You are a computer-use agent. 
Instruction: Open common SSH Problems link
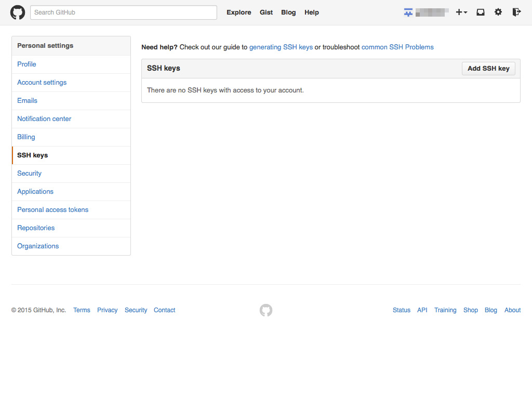397,47
